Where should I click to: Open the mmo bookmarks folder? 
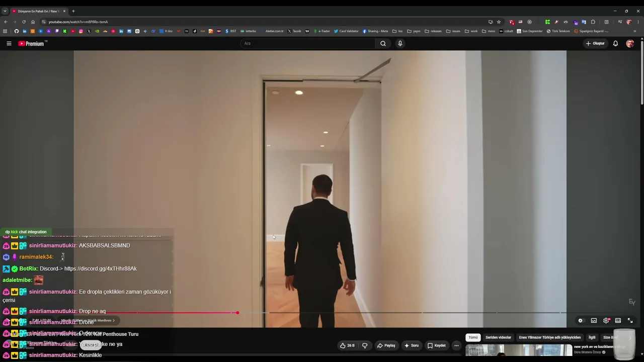[x=489, y=31]
